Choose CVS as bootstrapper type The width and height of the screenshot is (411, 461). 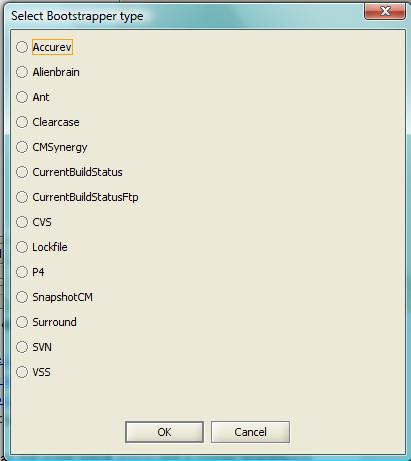pos(22,222)
